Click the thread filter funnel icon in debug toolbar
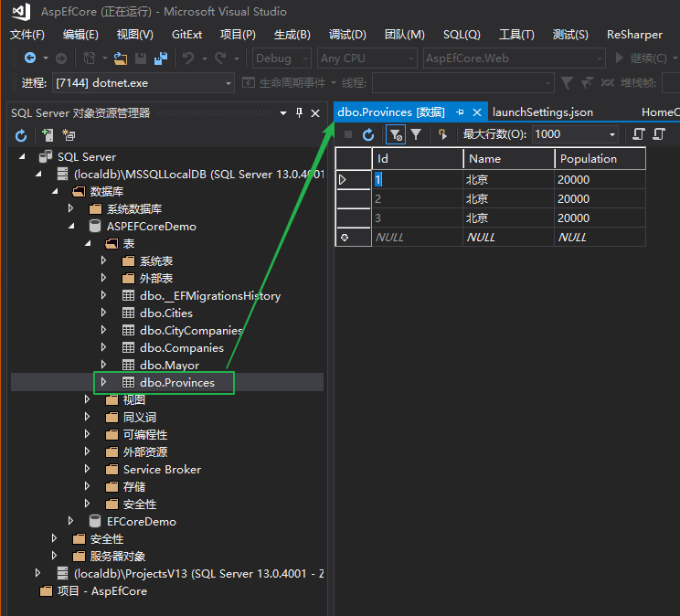 pos(567,82)
